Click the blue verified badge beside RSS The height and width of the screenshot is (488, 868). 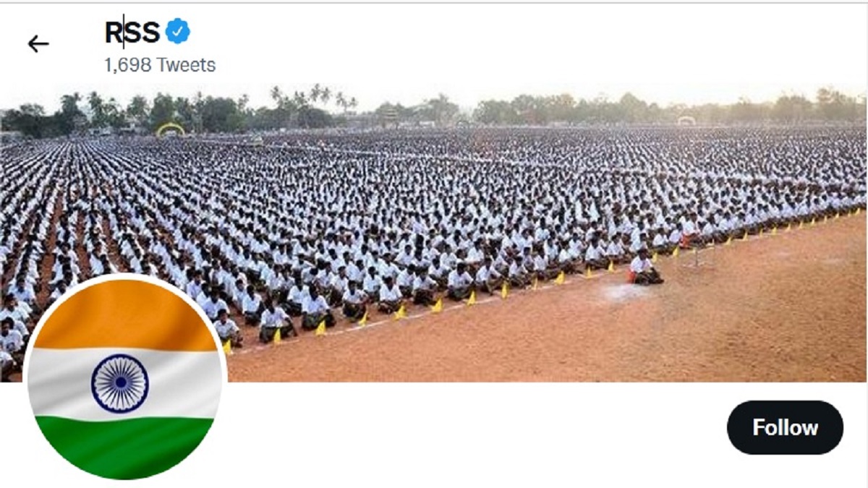click(177, 32)
